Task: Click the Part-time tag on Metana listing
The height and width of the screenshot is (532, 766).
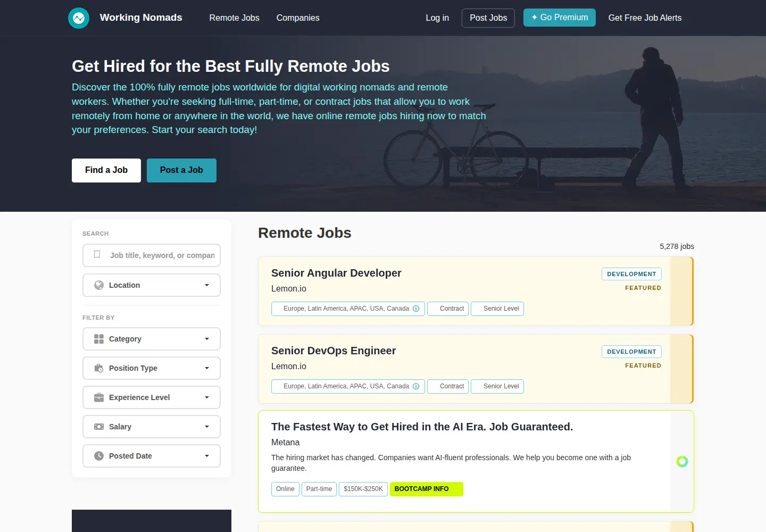Action: (x=319, y=489)
